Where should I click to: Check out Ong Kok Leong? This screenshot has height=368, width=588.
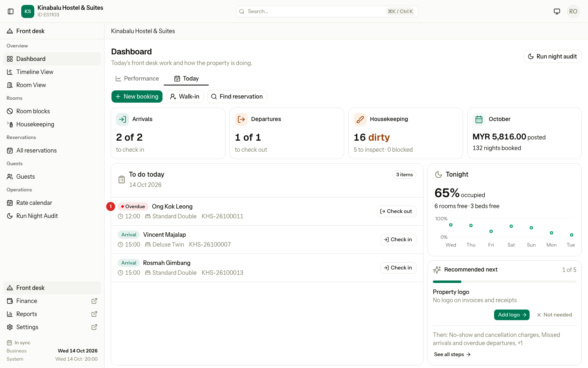pyautogui.click(x=396, y=211)
